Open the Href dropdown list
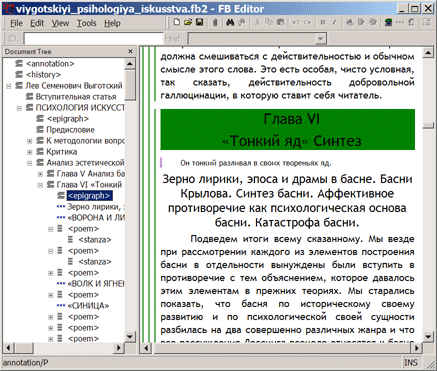This screenshot has width=437, height=371. click(320, 39)
